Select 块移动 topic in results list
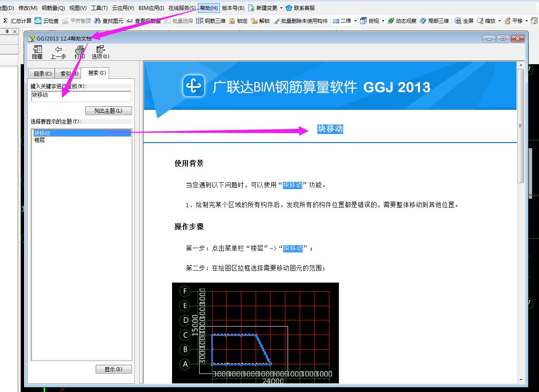 pyautogui.click(x=81, y=133)
